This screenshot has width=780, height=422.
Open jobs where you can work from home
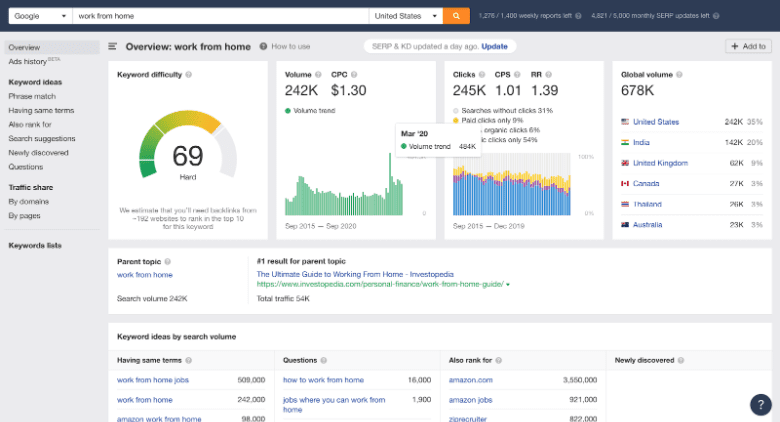coord(334,405)
